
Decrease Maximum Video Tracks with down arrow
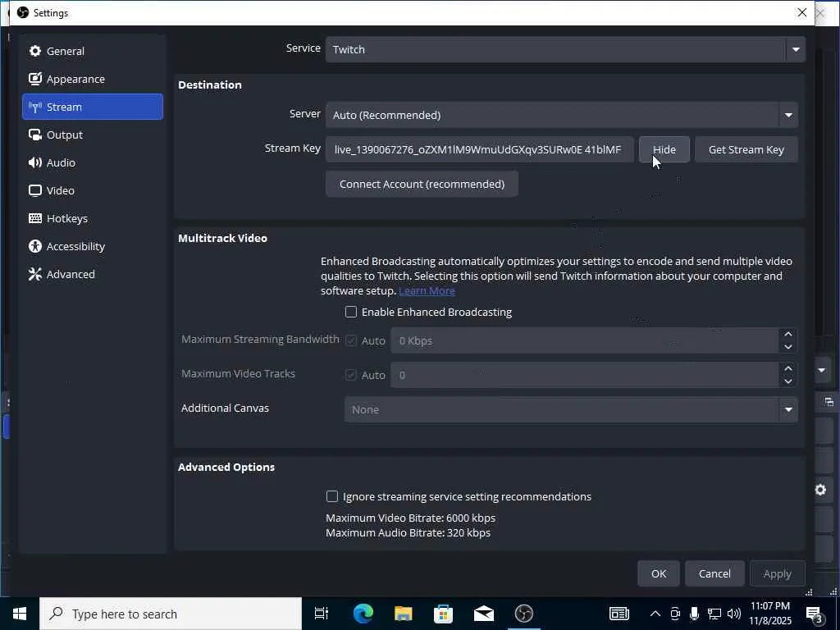click(x=787, y=381)
